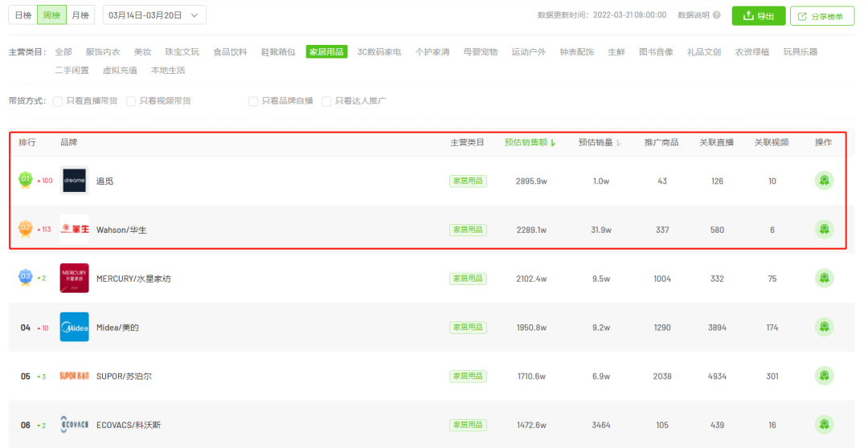868x448 pixels.
Task: Select 农资绿植 category
Action: (752, 52)
